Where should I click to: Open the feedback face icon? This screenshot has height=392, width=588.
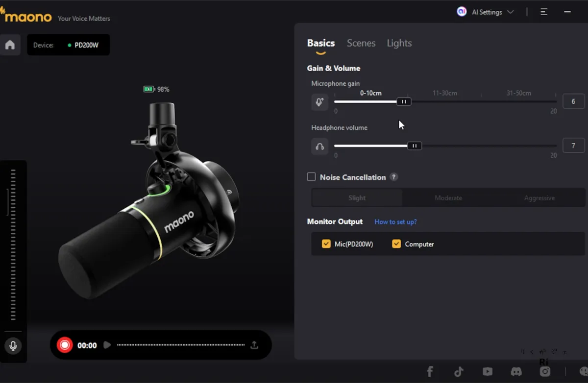(584, 372)
